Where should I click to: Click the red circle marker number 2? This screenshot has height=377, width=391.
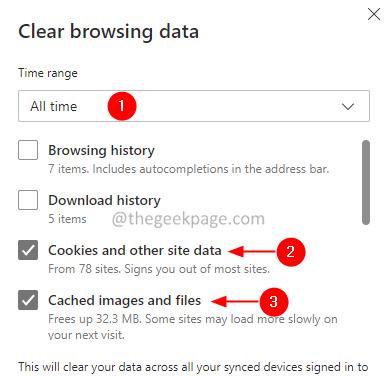pyautogui.click(x=290, y=252)
